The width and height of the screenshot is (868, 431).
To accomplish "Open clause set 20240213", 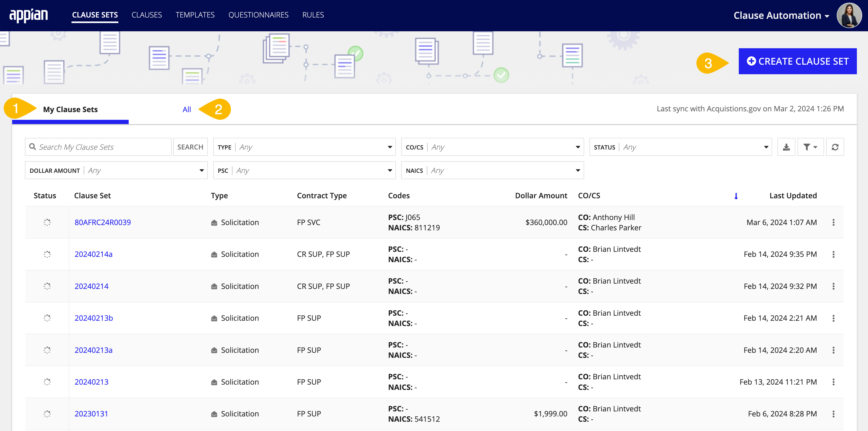I will pyautogui.click(x=92, y=382).
